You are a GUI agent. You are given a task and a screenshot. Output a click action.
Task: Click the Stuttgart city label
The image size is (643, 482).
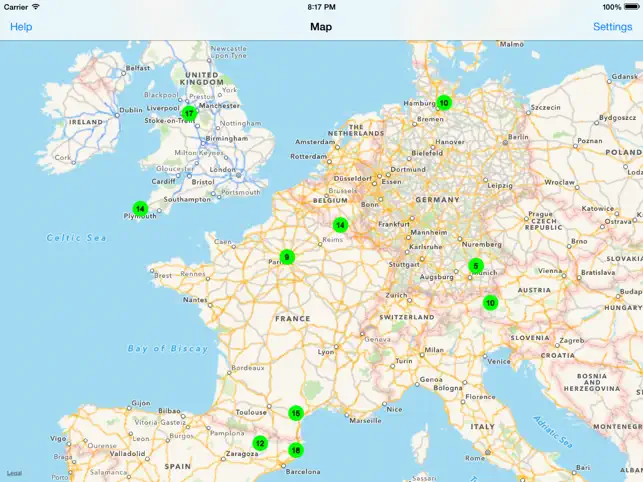pyautogui.click(x=404, y=265)
